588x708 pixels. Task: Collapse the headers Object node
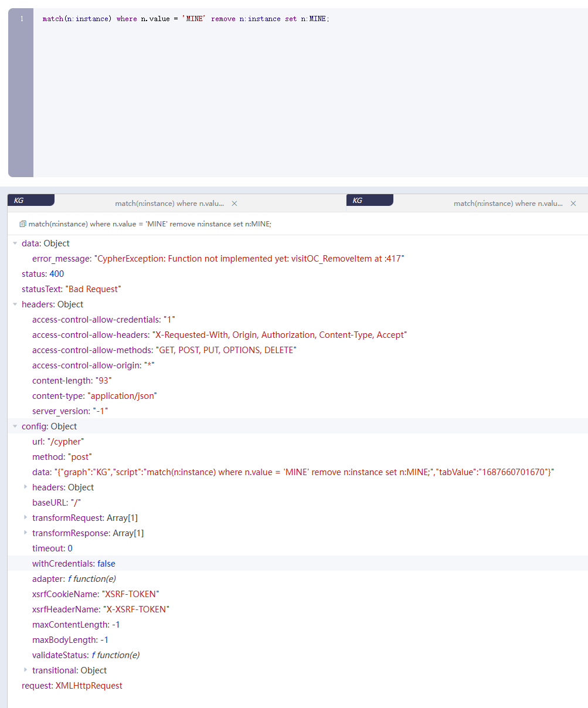[14, 304]
